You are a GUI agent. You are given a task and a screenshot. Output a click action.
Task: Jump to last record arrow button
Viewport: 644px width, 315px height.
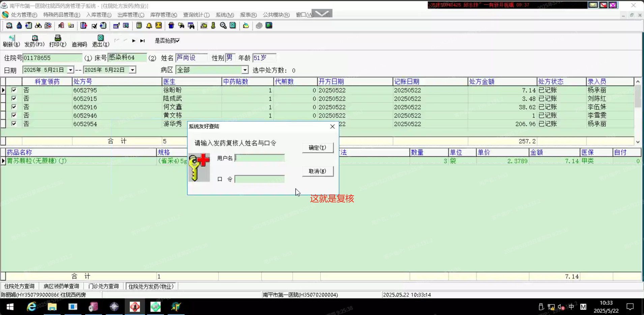coord(143,41)
